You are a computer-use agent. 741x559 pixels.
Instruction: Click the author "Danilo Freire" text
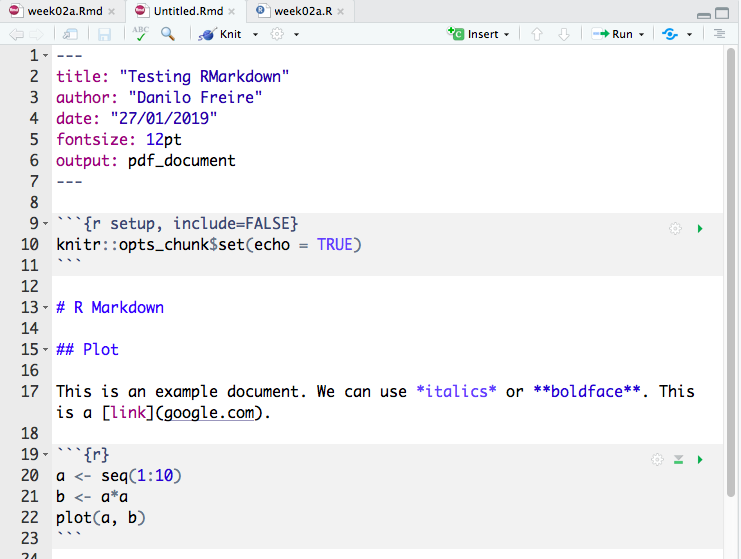pyautogui.click(x=195, y=97)
